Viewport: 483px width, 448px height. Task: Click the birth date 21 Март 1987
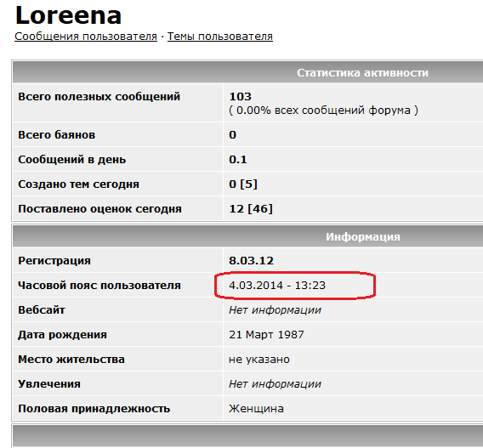(x=266, y=335)
